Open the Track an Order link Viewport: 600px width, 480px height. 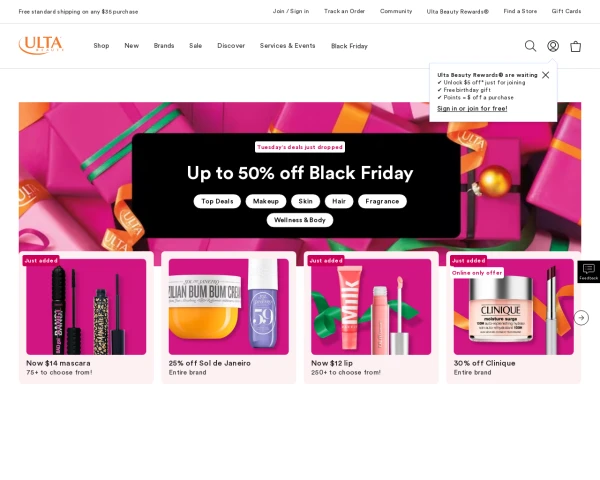pos(344,11)
